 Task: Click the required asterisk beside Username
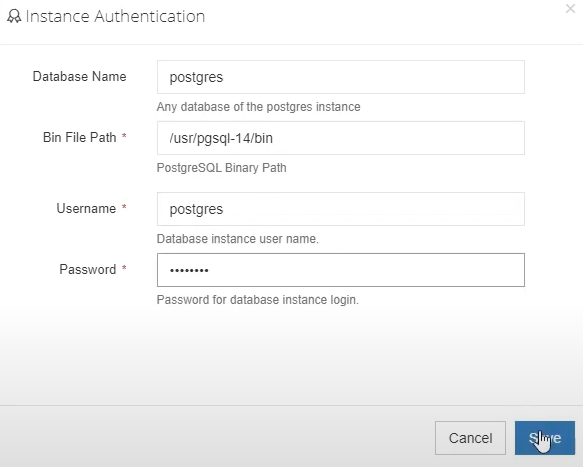coord(124,207)
